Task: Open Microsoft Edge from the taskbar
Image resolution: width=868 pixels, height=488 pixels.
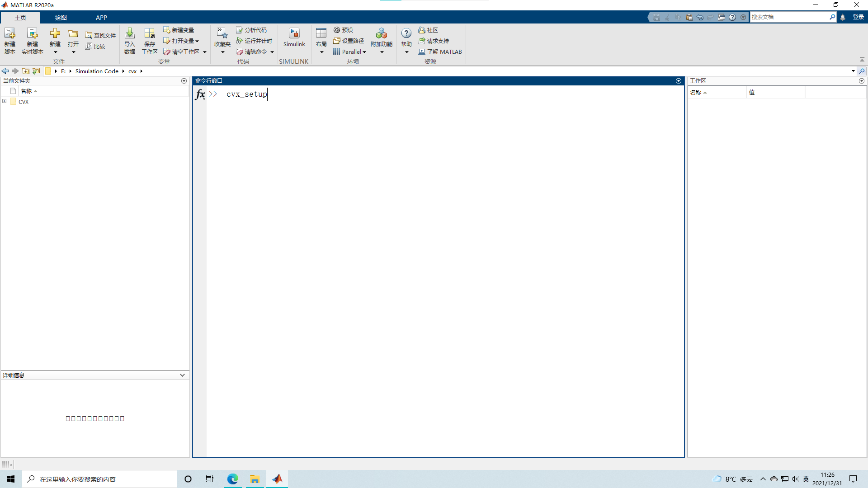Action: pyautogui.click(x=232, y=479)
